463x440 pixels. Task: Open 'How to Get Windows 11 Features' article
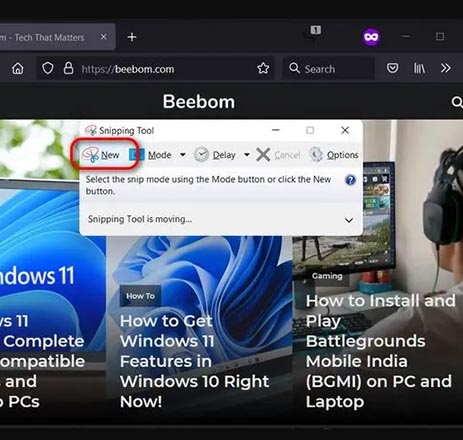click(x=195, y=361)
